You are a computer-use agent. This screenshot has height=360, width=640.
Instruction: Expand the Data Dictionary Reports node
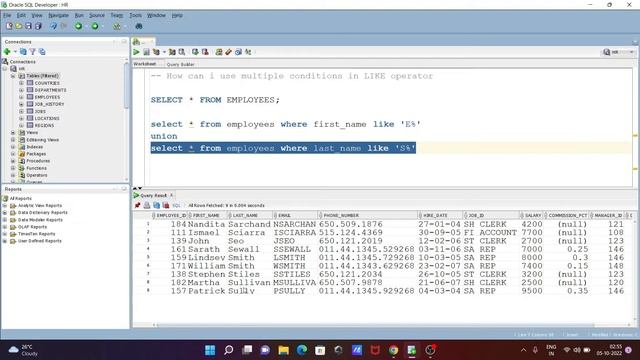tap(5, 213)
